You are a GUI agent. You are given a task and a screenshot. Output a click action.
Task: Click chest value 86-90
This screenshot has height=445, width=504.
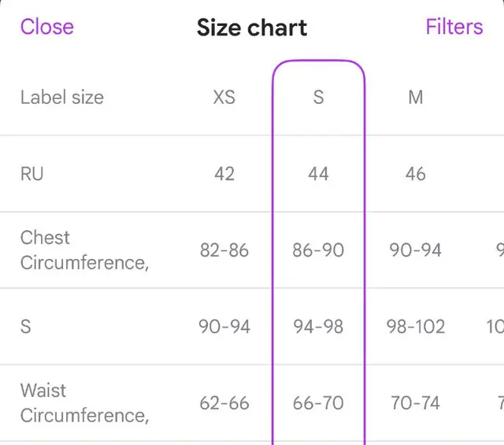coord(318,250)
